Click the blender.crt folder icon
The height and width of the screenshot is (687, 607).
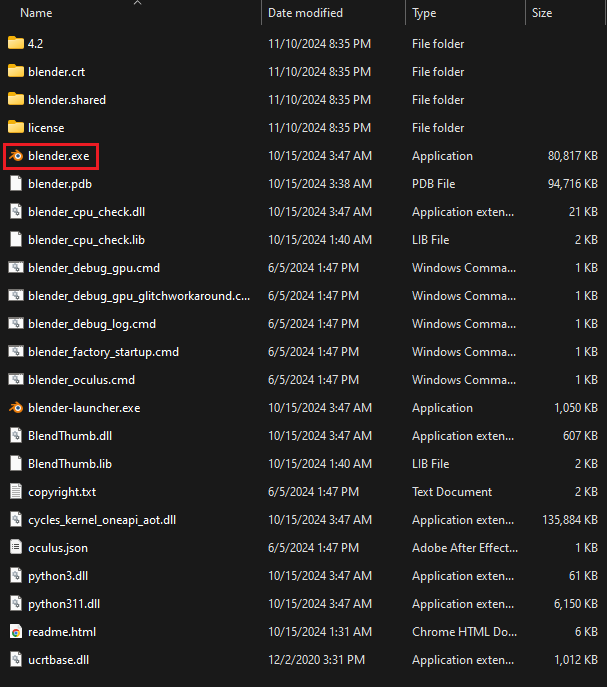(16, 71)
